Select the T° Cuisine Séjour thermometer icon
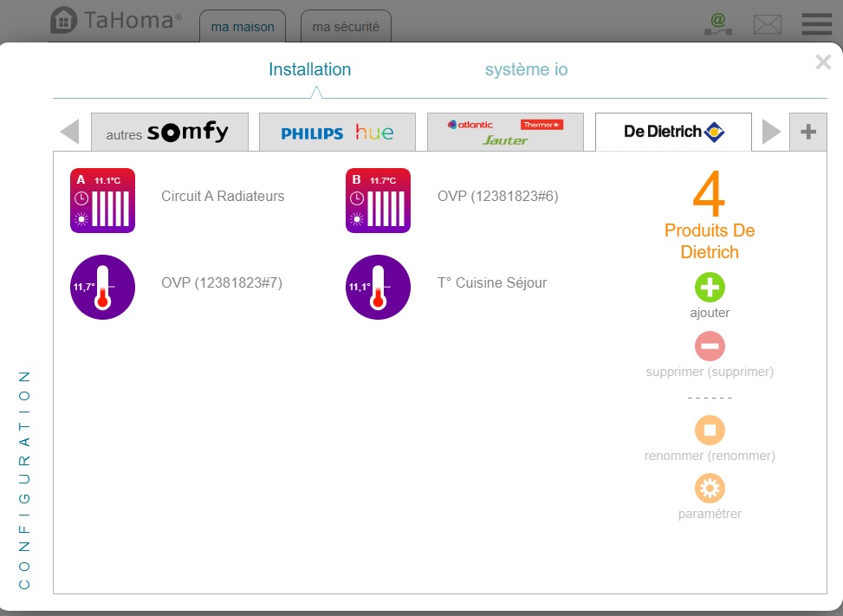The height and width of the screenshot is (616, 843). click(378, 287)
